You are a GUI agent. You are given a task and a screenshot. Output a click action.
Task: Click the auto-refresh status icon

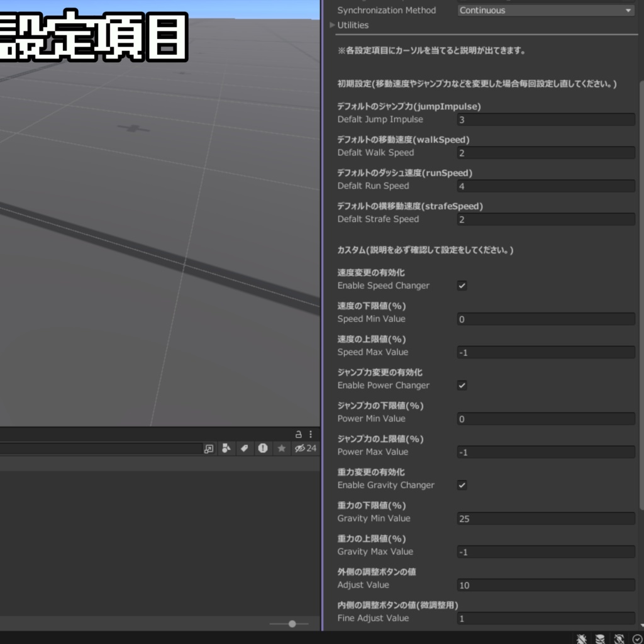(x=619, y=639)
